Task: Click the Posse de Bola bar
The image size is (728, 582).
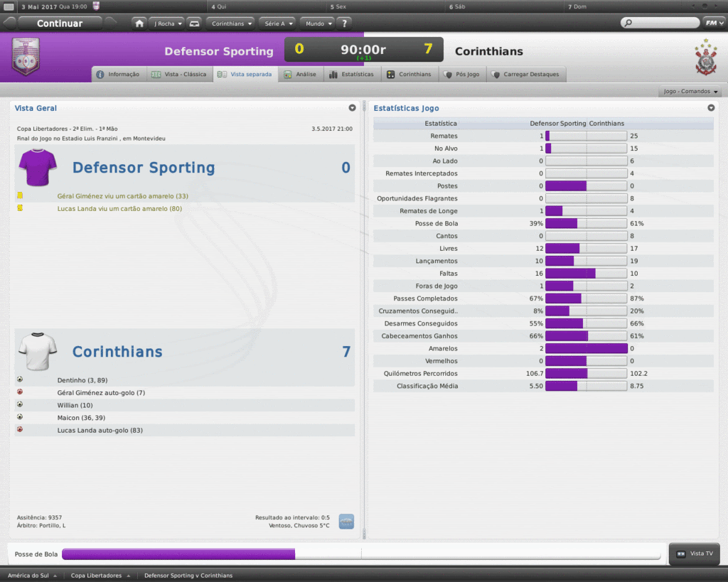Action: pos(360,554)
